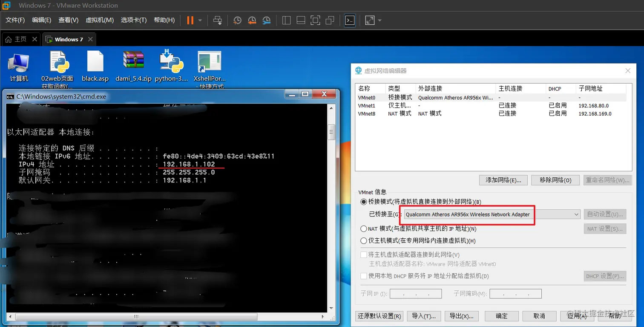The image size is (644, 327).
Task: Select NAT 模式 radio button
Action: point(364,229)
